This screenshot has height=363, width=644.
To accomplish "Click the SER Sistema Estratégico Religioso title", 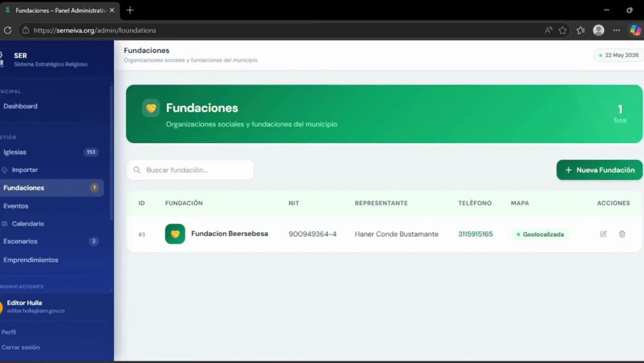I will click(x=50, y=59).
